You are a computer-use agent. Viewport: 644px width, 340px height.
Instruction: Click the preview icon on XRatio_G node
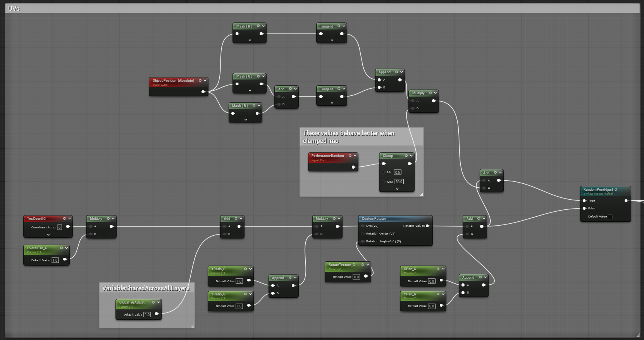[x=245, y=269]
